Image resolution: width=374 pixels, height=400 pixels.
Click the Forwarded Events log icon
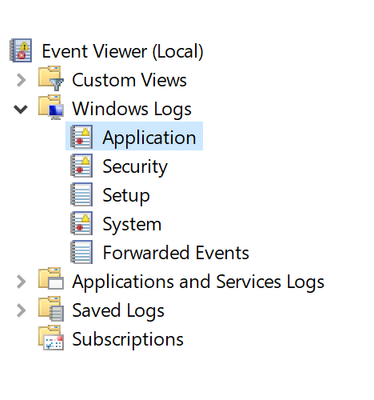click(x=82, y=252)
